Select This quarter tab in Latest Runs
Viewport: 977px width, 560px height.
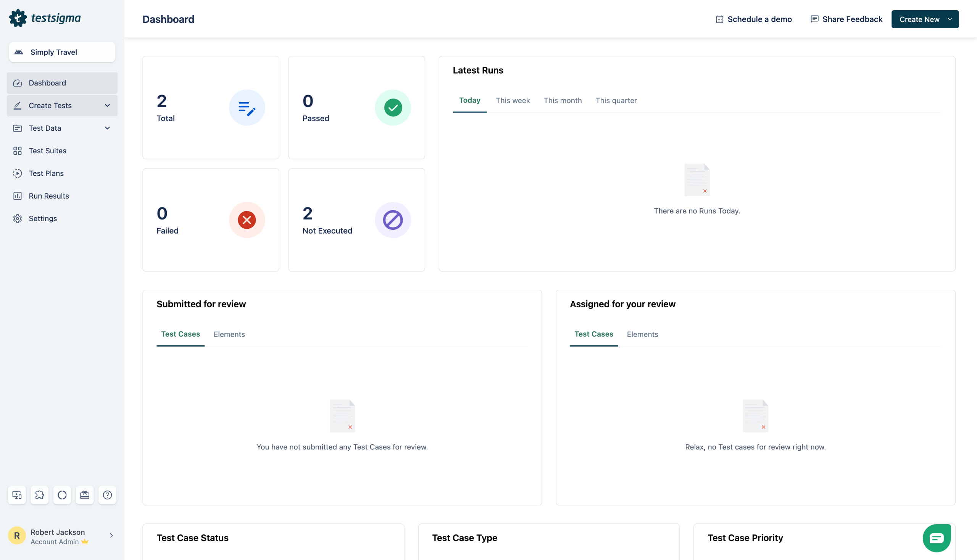(616, 100)
